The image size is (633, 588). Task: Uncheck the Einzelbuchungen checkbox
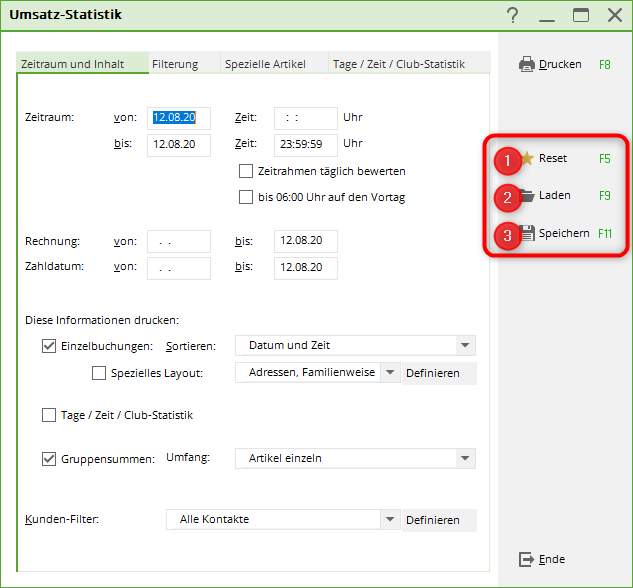click(x=49, y=346)
